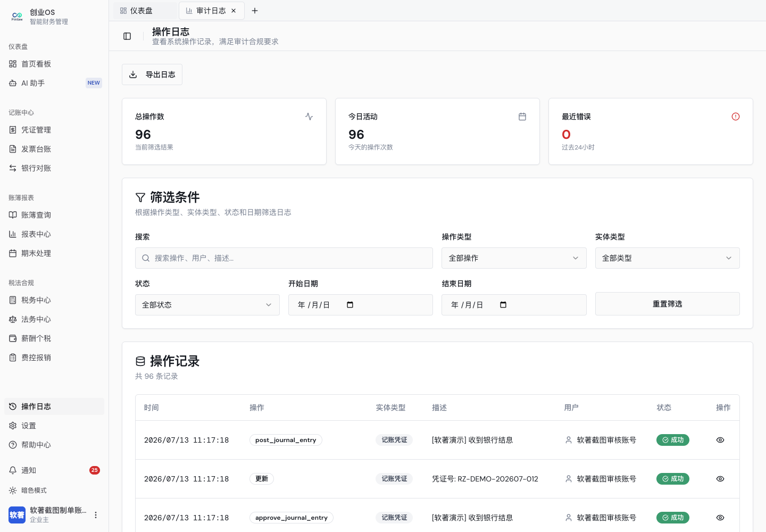Click the post_journal_entry operation tag
The width and height of the screenshot is (766, 532).
[x=286, y=440]
